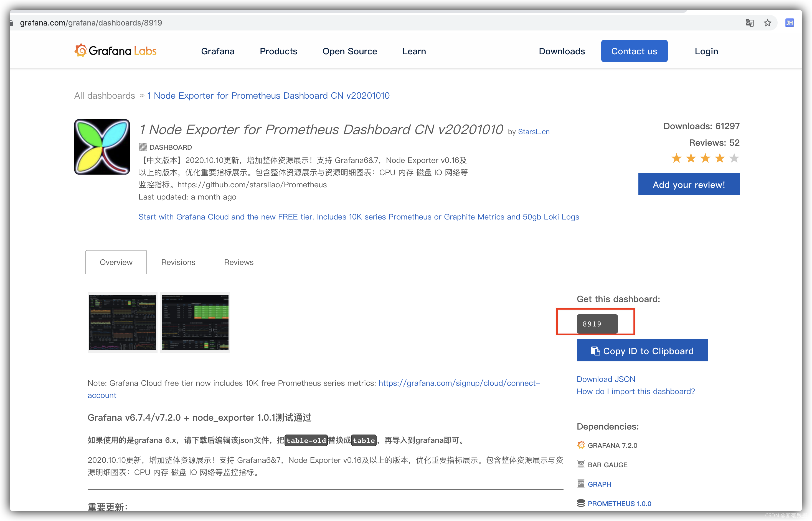Click Add your review button
This screenshot has height=521, width=812.
[689, 184]
